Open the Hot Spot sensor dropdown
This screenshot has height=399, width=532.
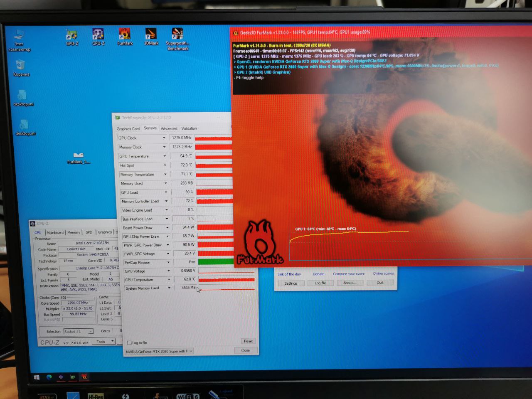point(165,165)
